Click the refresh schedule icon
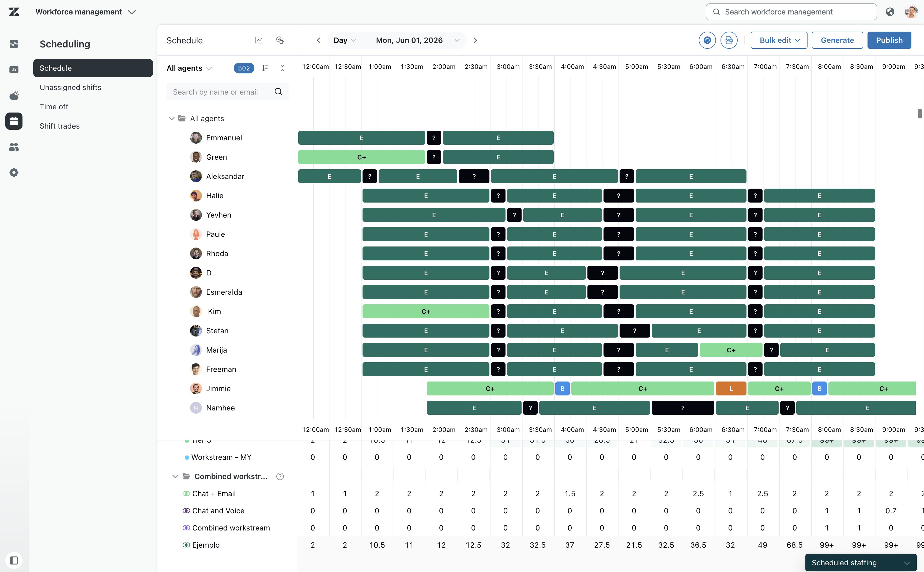This screenshot has height=572, width=924. point(707,40)
